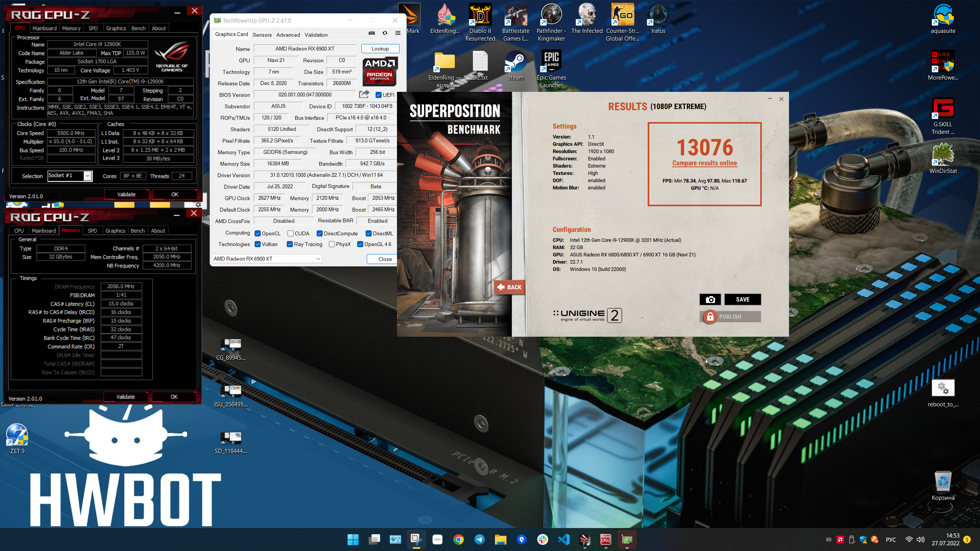Open the Корзина recycle bin
Viewport: 980px width, 551px height.
point(943,486)
